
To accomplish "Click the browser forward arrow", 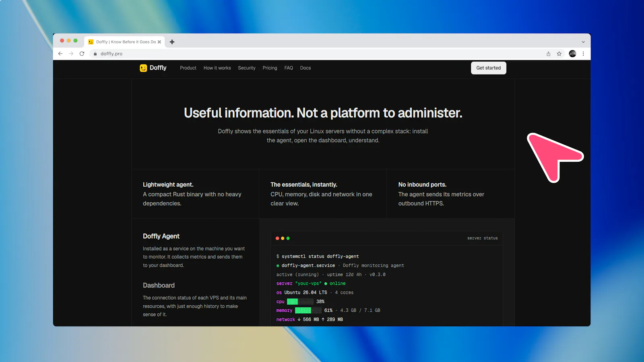I will pyautogui.click(x=71, y=53).
